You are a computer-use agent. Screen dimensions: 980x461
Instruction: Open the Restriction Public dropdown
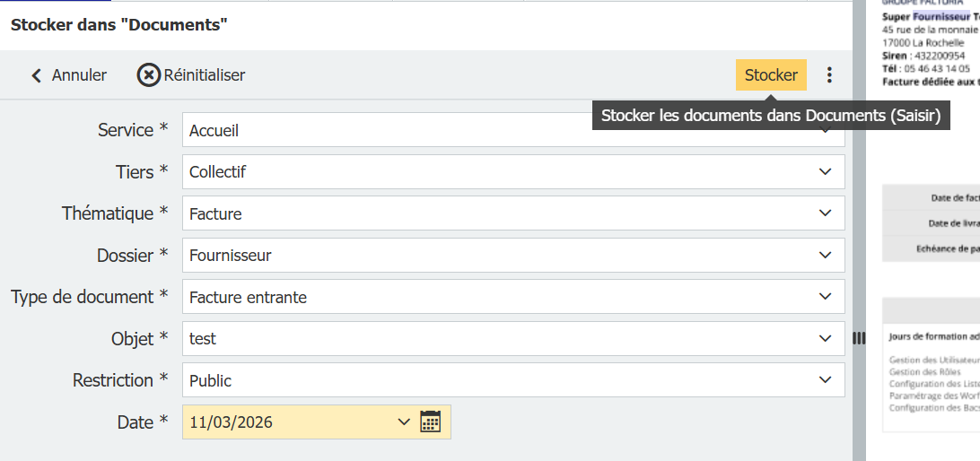pos(826,380)
